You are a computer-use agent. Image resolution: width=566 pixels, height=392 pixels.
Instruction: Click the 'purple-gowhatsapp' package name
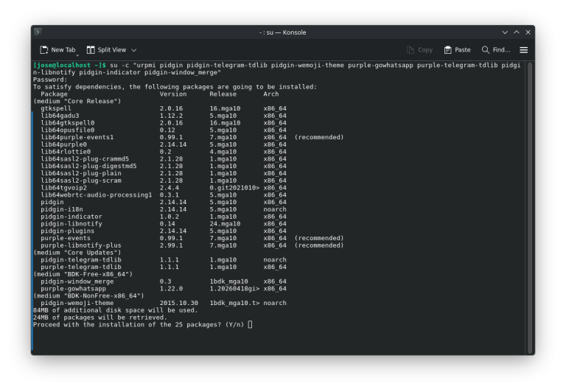point(73,289)
